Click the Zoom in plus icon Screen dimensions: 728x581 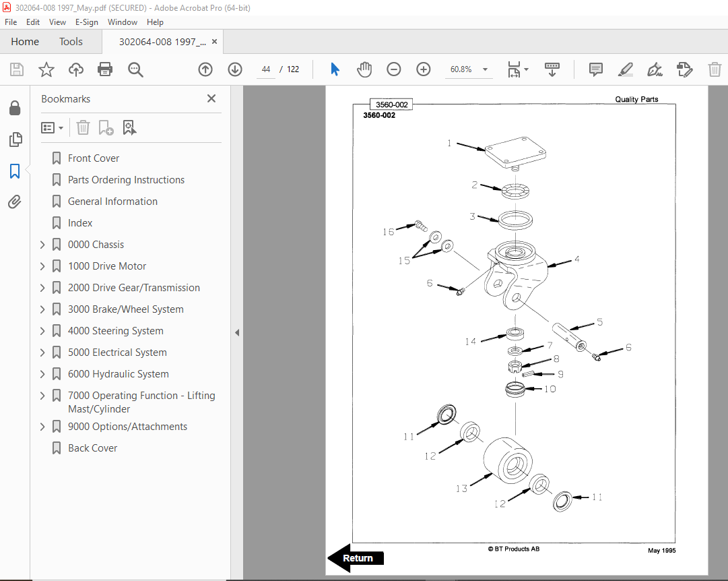424,69
